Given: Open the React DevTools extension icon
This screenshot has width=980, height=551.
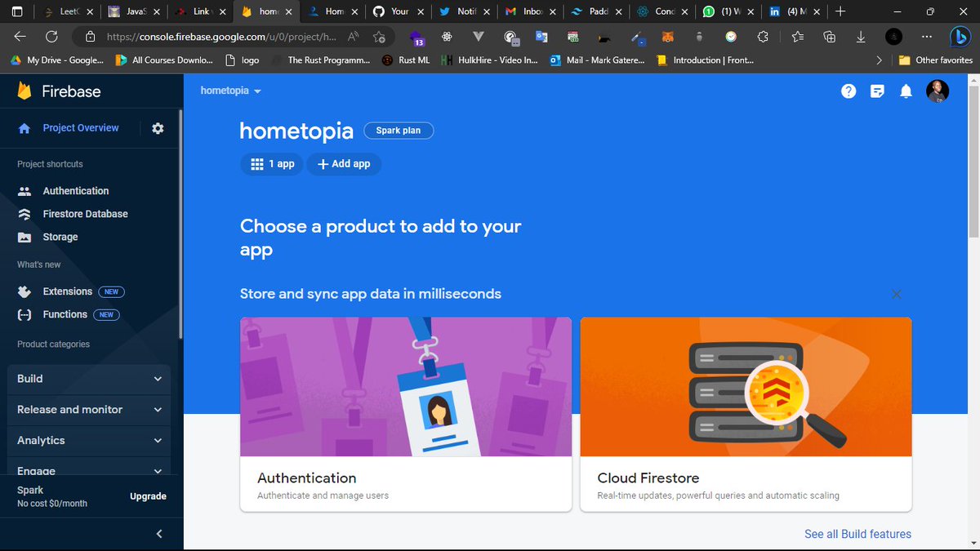Looking at the screenshot, I should point(447,37).
